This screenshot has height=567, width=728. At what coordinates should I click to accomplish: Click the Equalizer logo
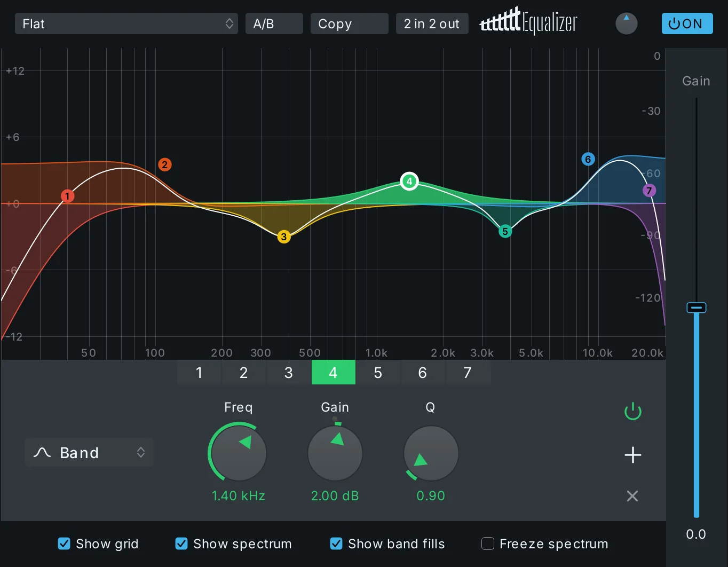[528, 22]
